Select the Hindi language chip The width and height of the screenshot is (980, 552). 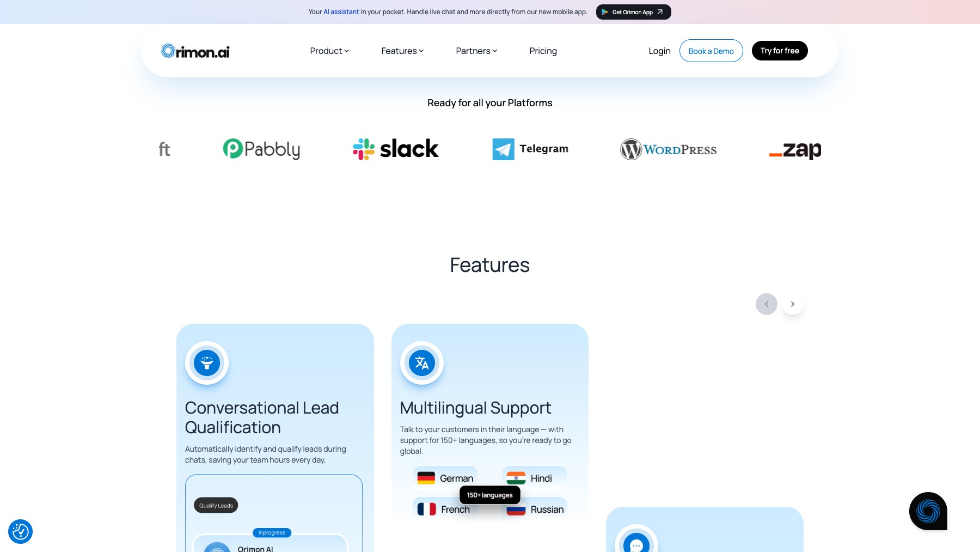coord(535,478)
